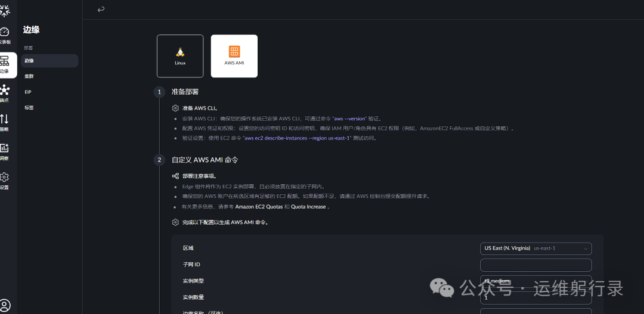Click the 区域 field label
Image resolution: width=644 pixels, height=314 pixels.
[x=188, y=248]
